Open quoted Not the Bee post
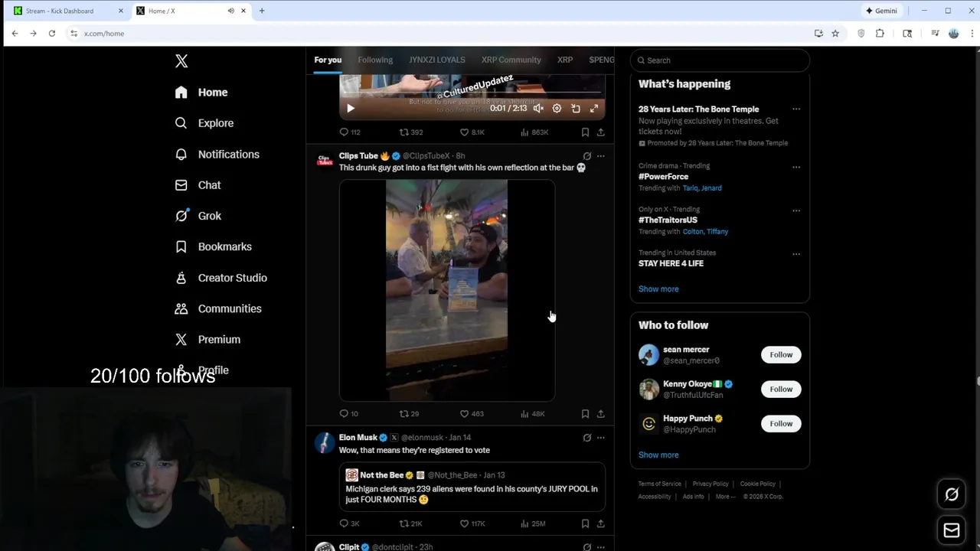 pyautogui.click(x=472, y=487)
